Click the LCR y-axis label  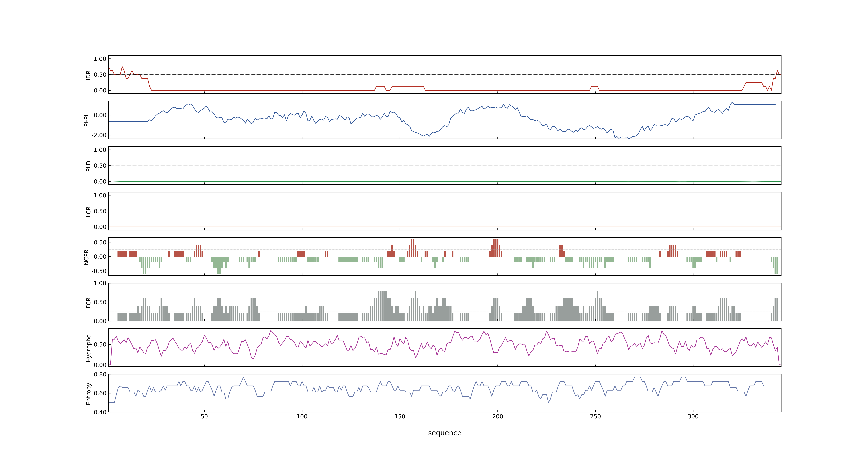88,211
